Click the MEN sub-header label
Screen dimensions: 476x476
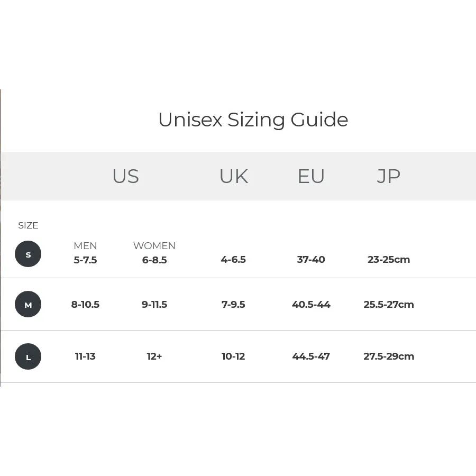pos(85,245)
